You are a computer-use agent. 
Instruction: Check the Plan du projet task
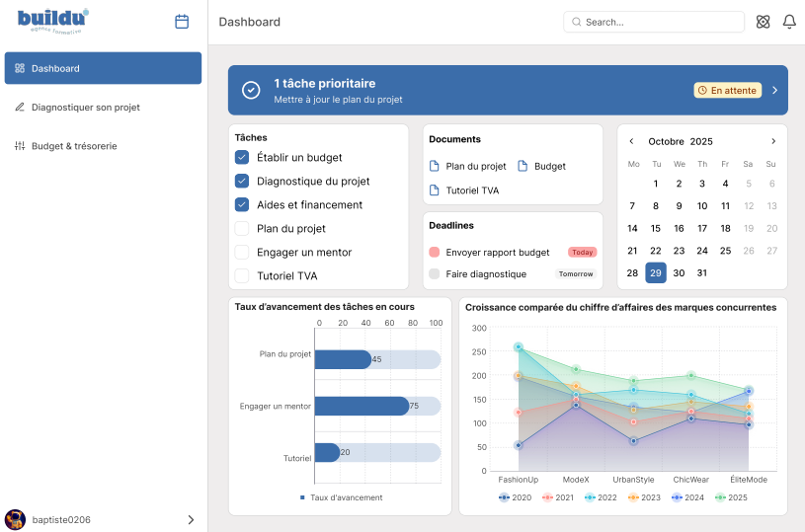coord(242,229)
